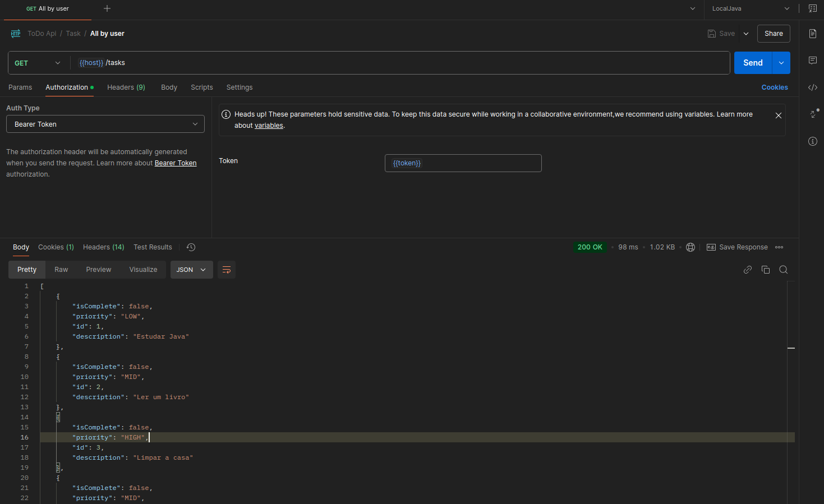Select the Authorization tab

point(70,87)
